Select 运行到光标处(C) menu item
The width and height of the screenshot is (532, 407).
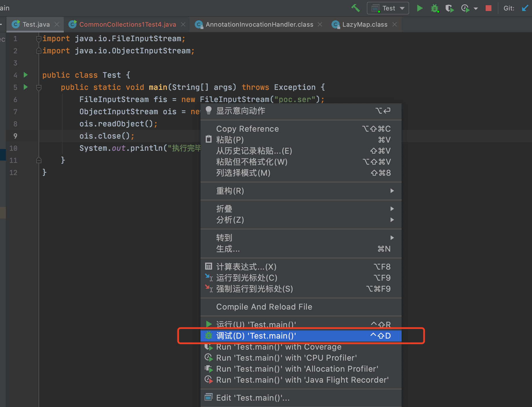(301, 278)
